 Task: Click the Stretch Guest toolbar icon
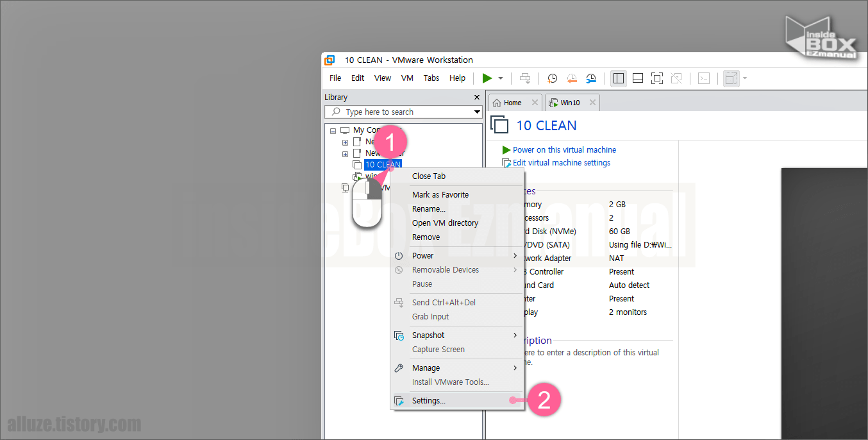click(731, 78)
